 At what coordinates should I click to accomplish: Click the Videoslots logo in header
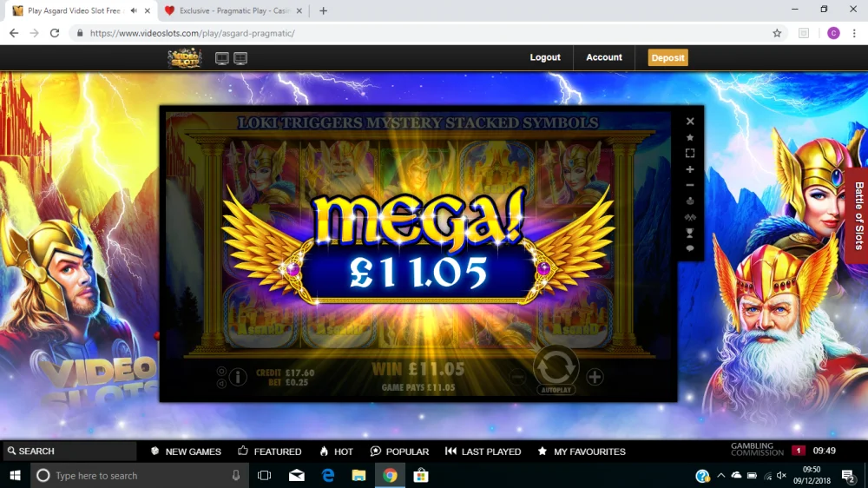point(184,57)
